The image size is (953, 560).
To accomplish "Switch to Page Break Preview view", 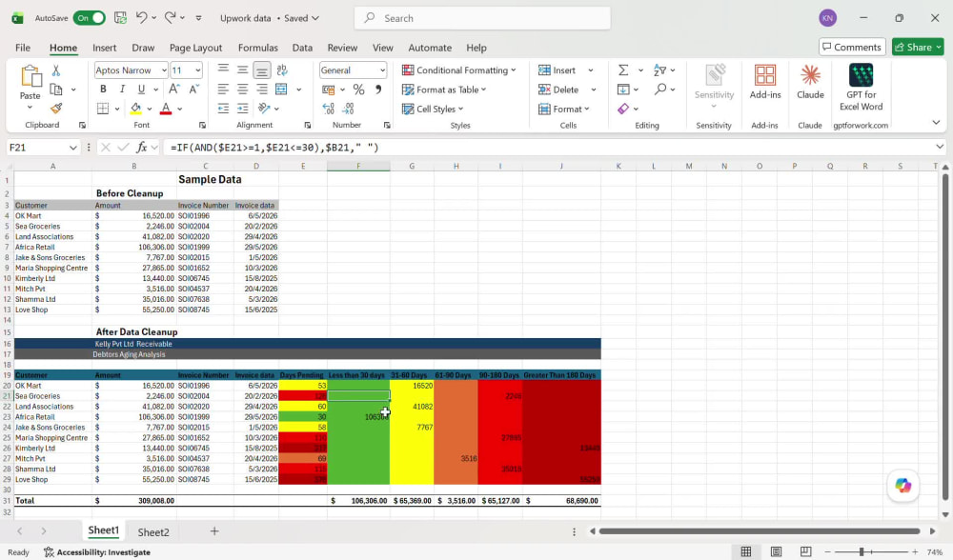I will tap(805, 550).
